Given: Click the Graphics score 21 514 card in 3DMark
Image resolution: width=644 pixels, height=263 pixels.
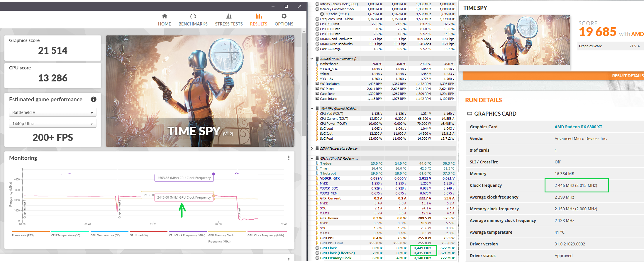Looking at the screenshot, I should coord(53,48).
